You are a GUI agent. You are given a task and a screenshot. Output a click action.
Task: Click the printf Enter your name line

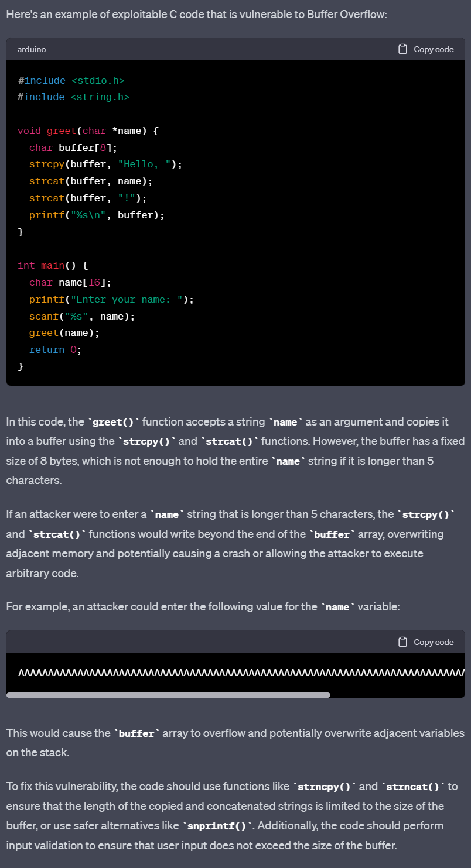click(111, 299)
